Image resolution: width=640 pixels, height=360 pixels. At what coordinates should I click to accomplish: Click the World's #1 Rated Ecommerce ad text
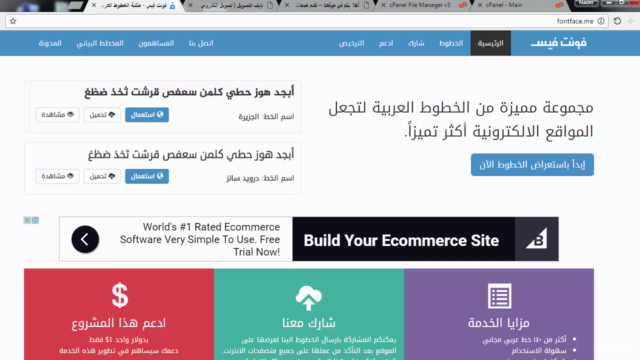[x=200, y=239]
